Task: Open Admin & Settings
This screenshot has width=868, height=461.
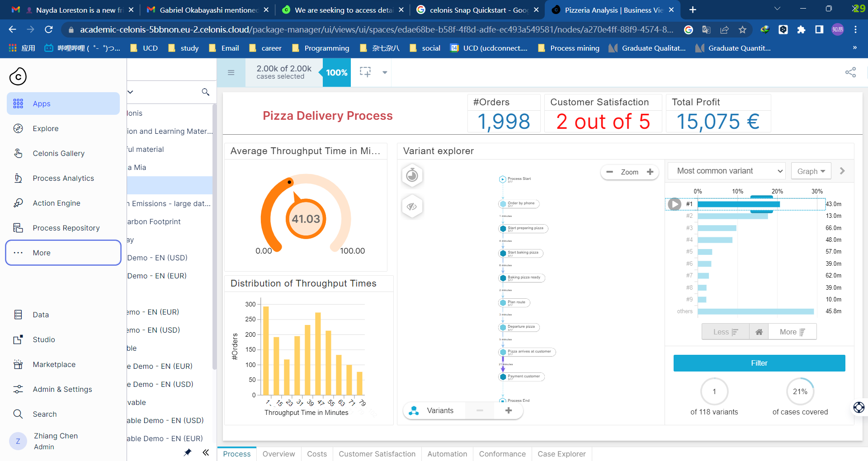Action: tap(63, 389)
